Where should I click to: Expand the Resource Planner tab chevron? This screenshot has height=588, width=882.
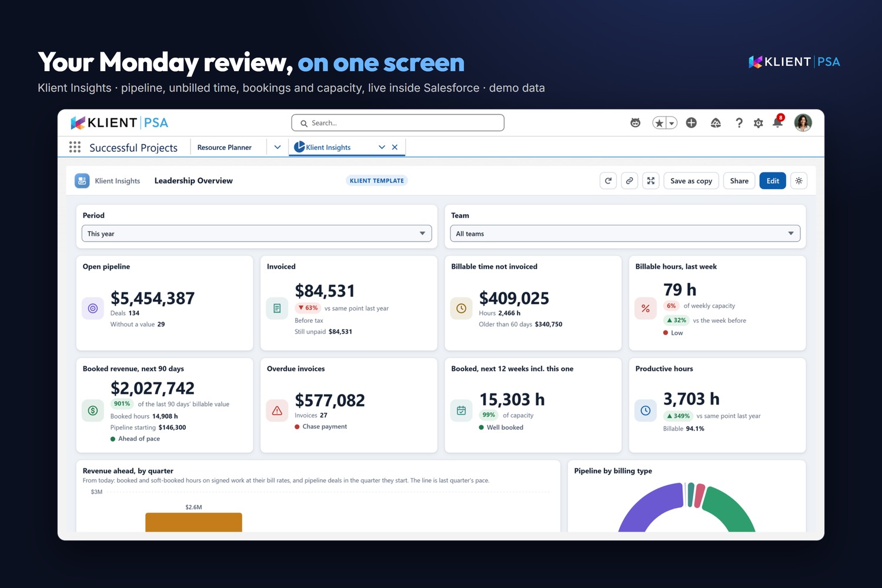coord(278,147)
